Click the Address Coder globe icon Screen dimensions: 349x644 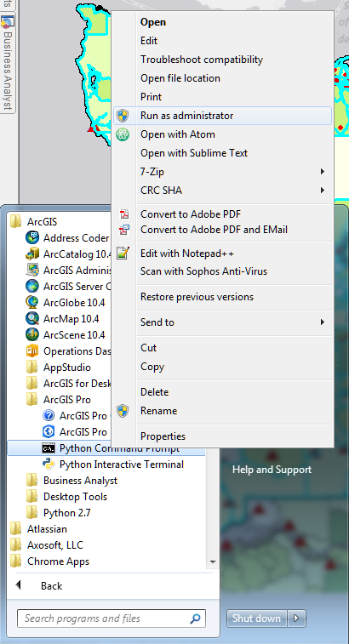[32, 238]
